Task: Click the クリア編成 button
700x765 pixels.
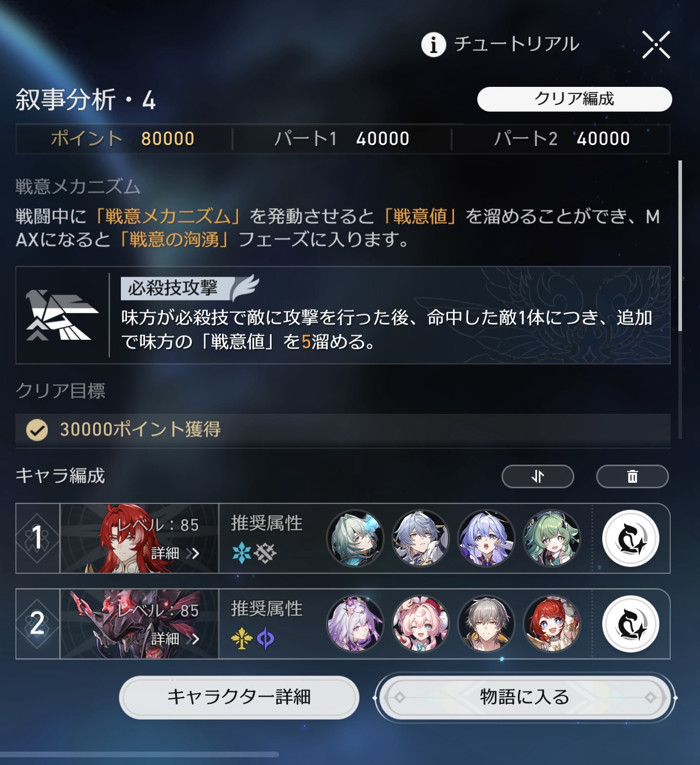Action: click(575, 99)
